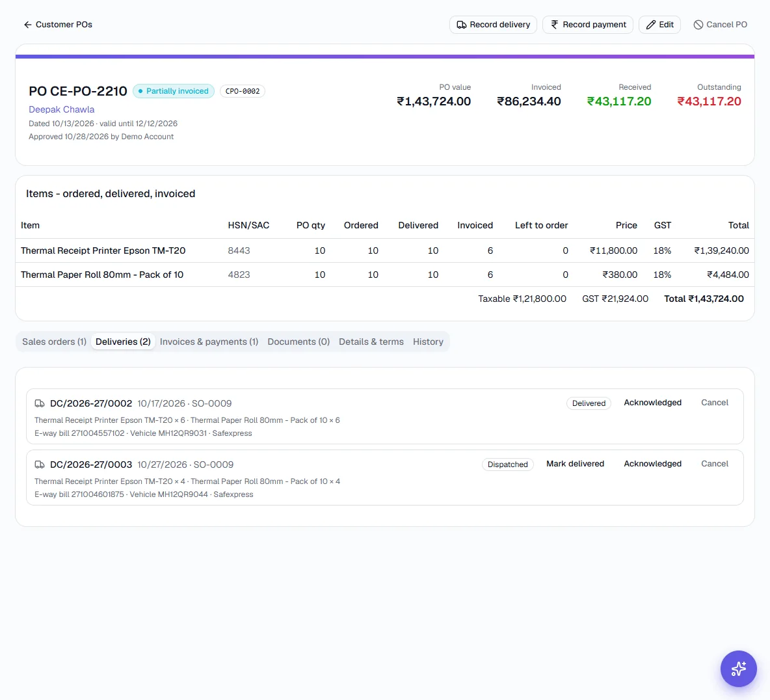Click the row total ₹4,484.00
Image resolution: width=770 pixels, height=700 pixels.
[x=728, y=275]
